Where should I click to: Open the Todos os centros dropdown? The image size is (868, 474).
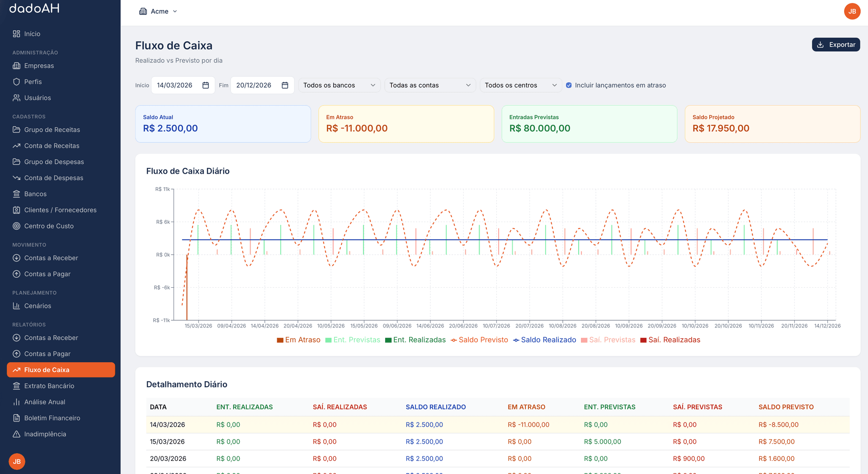click(520, 85)
